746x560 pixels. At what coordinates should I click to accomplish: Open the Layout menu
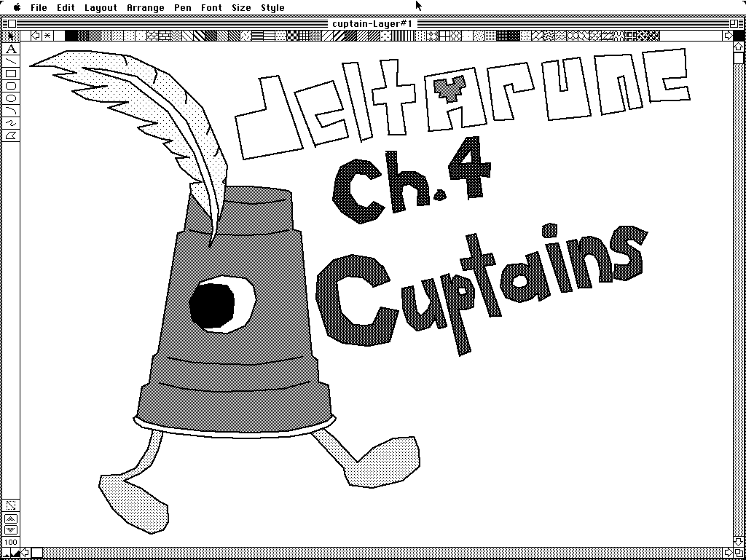coord(101,7)
